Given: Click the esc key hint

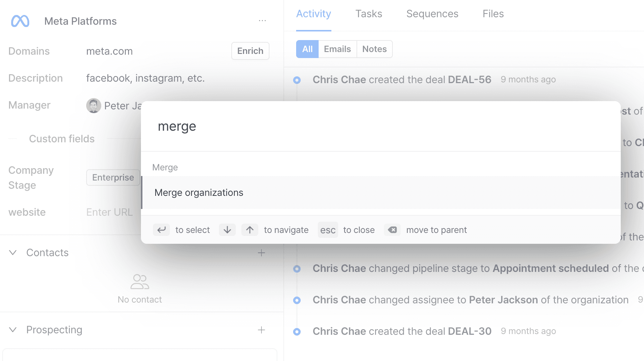Looking at the screenshot, I should tap(328, 230).
